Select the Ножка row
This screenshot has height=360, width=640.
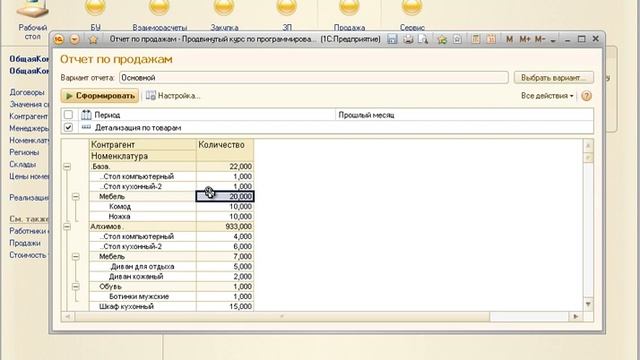point(142,216)
